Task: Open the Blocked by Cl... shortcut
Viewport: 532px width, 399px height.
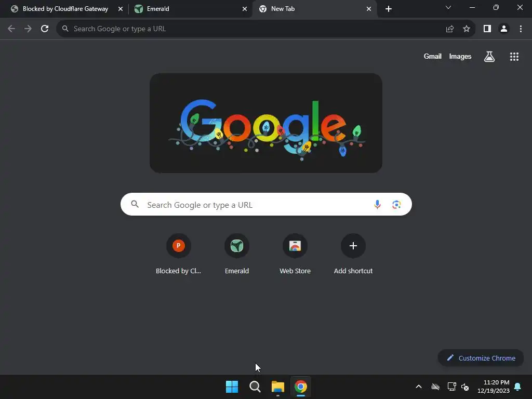Action: [179, 255]
